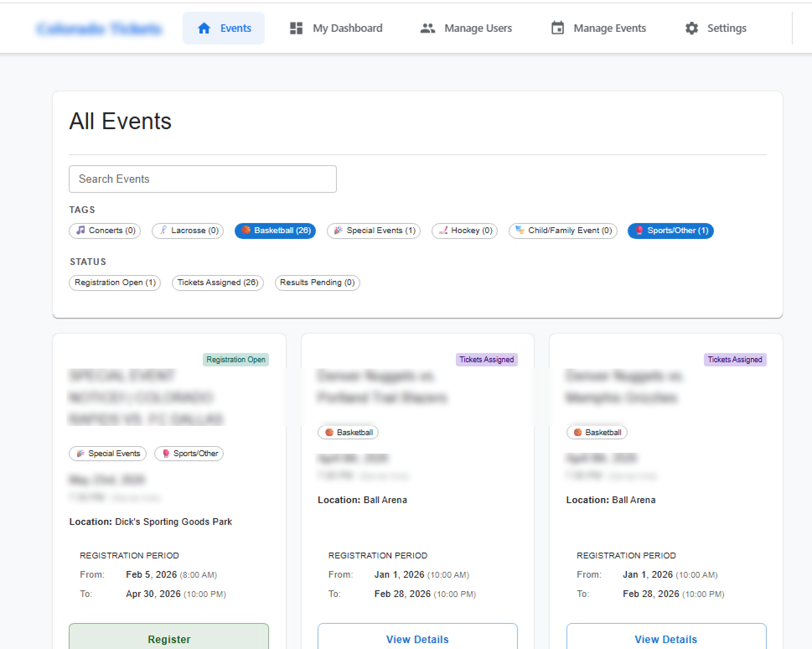
Task: Click the Register button
Action: point(169,639)
